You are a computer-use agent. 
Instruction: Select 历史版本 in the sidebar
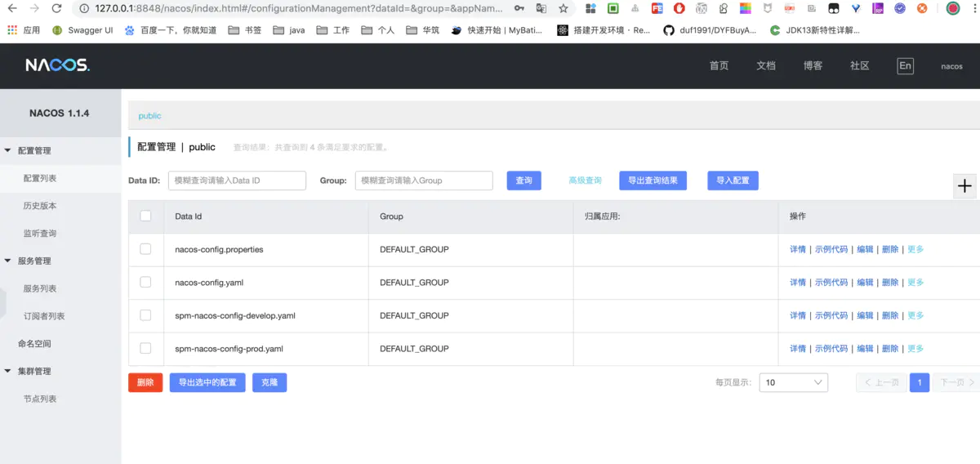40,206
